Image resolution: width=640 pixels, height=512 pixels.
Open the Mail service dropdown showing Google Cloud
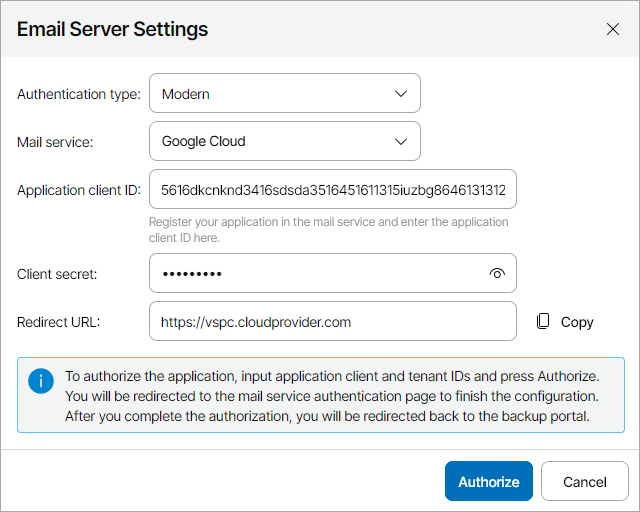click(270, 142)
